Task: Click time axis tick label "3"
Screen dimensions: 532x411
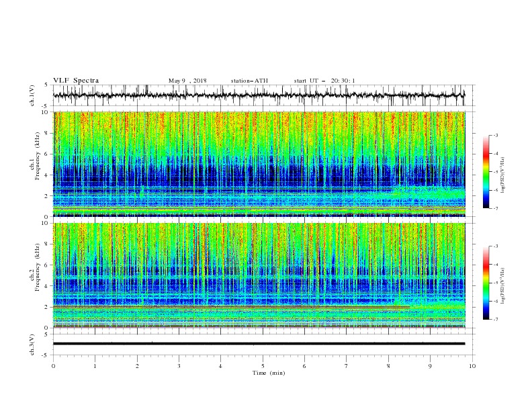Action: pos(179,366)
